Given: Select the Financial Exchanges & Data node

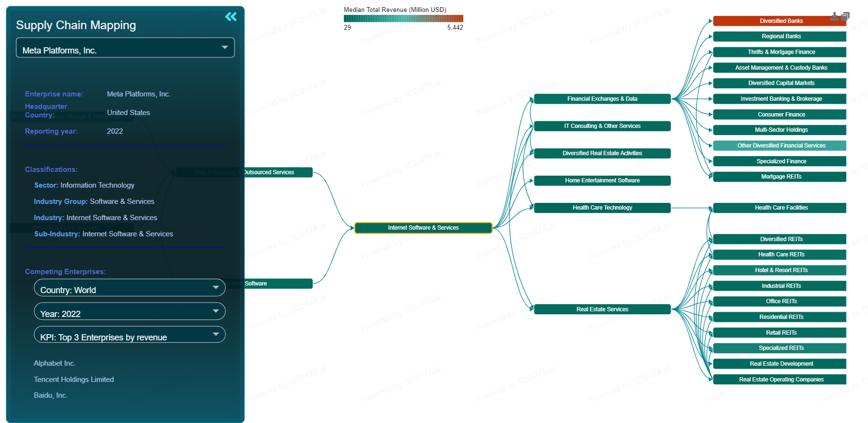Looking at the screenshot, I should 602,99.
